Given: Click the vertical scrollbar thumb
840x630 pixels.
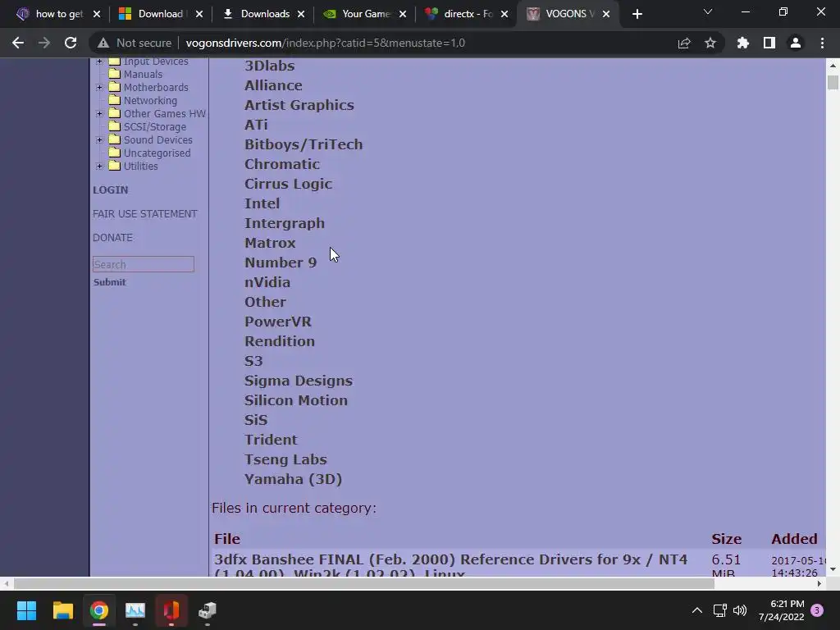Looking at the screenshot, I should pos(832,83).
